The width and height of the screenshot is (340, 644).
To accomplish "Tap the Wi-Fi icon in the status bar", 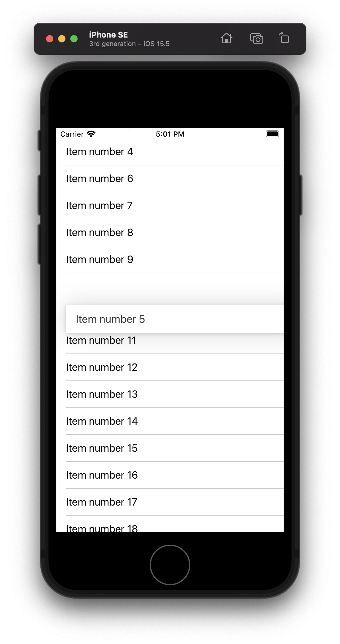I will [91, 134].
